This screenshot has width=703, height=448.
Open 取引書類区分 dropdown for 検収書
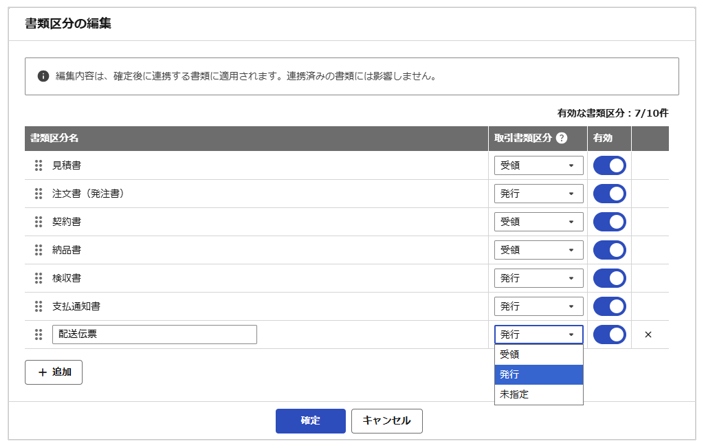pos(538,278)
